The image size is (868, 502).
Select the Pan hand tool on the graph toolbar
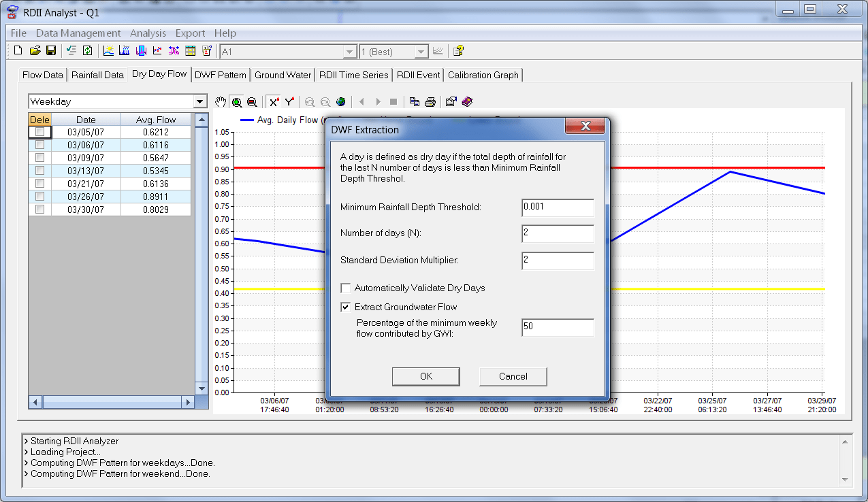point(221,101)
